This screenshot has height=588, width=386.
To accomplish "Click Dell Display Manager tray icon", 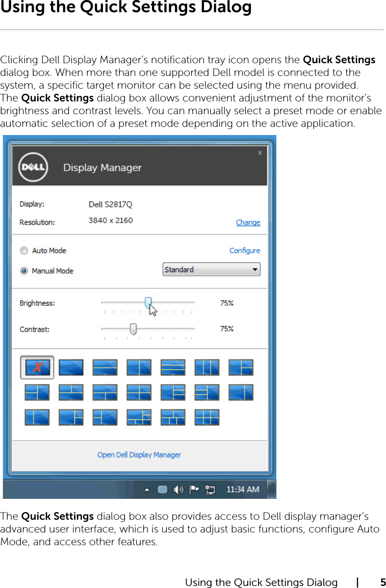I will 163,489.
